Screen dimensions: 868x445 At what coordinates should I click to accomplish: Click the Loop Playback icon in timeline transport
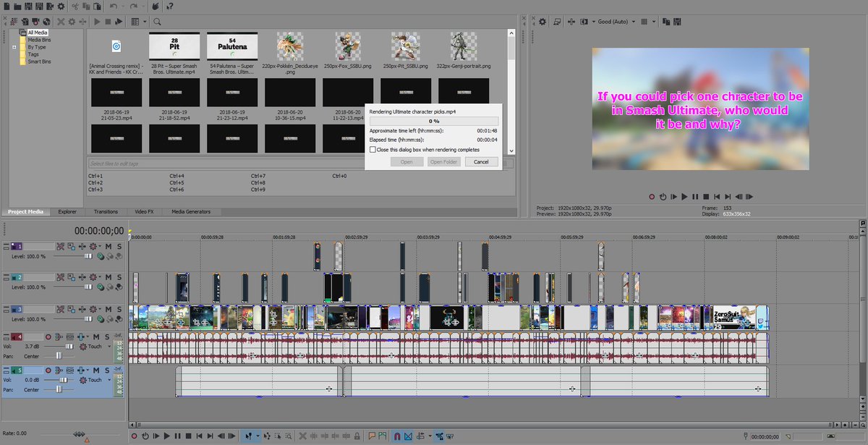click(x=145, y=436)
